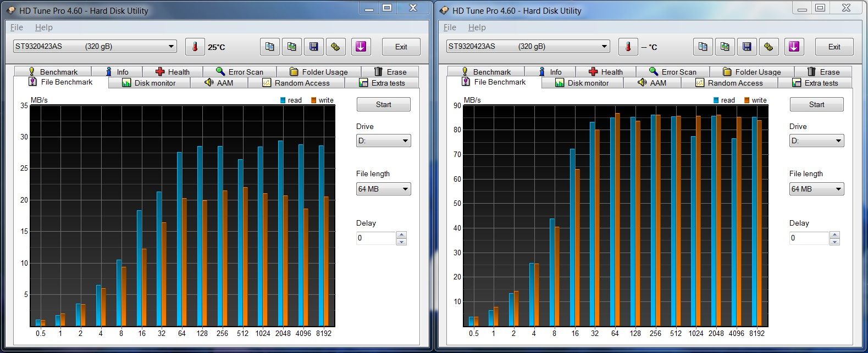This screenshot has width=868, height=353.
Task: Open the File length dropdown in left window
Action: (x=383, y=189)
